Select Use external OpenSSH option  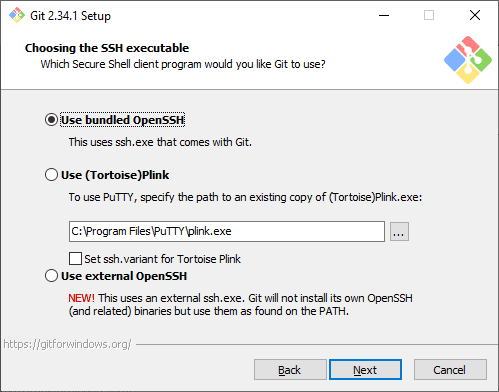pos(51,276)
